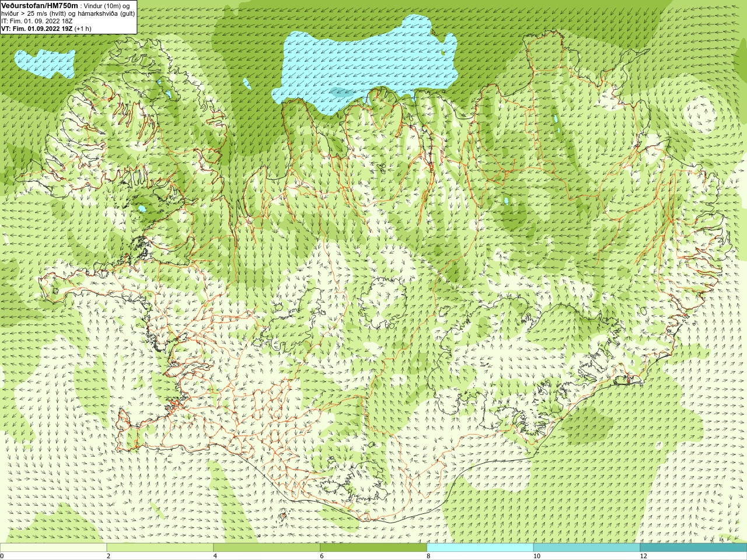Viewport: 747px width, 560px height.
Task: Click the '10' label on the color scale
Action: [537, 556]
